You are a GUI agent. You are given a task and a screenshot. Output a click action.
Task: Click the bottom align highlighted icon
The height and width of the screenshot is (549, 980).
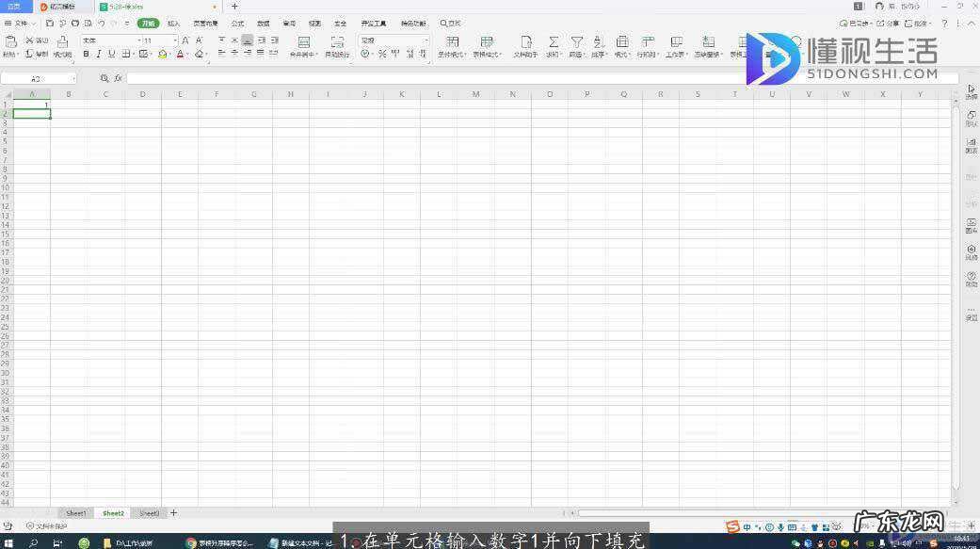pyautogui.click(x=248, y=40)
